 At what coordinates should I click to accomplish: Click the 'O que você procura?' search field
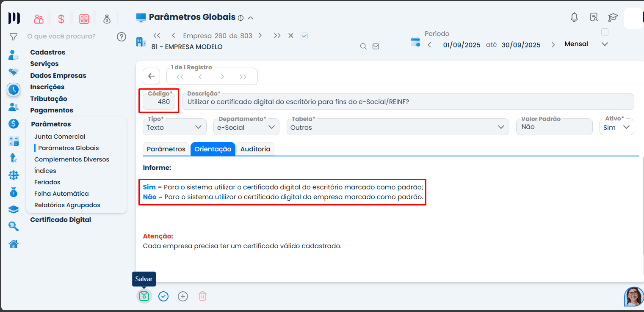point(61,36)
